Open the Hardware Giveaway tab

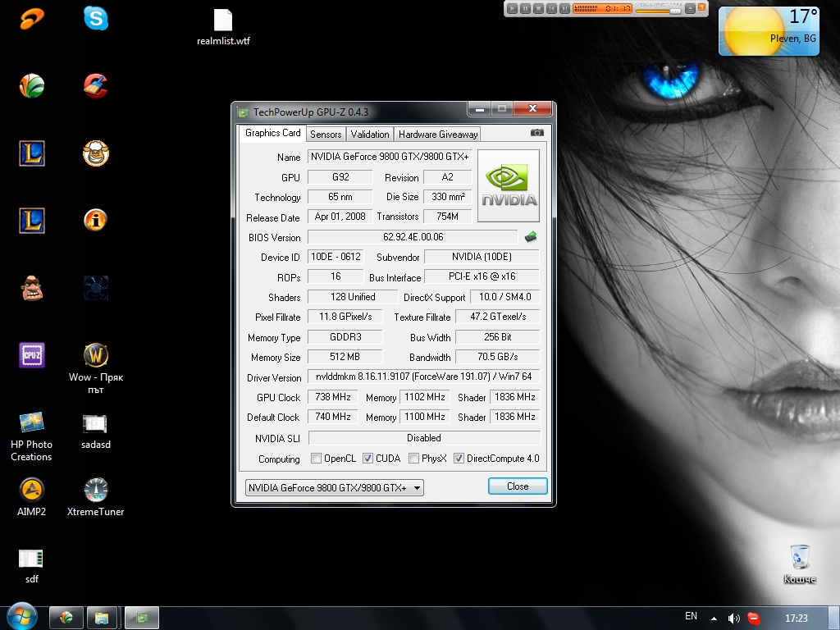pos(438,134)
